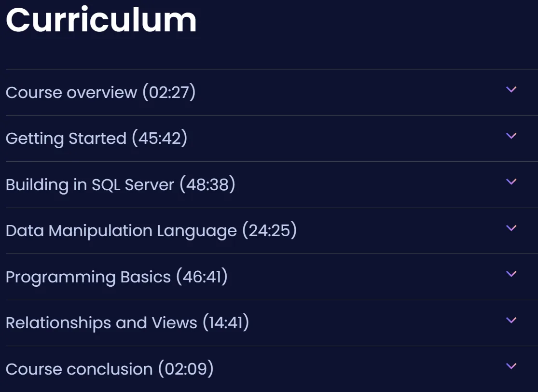
Task: Click the 24:25 duration label
Action: (x=269, y=230)
